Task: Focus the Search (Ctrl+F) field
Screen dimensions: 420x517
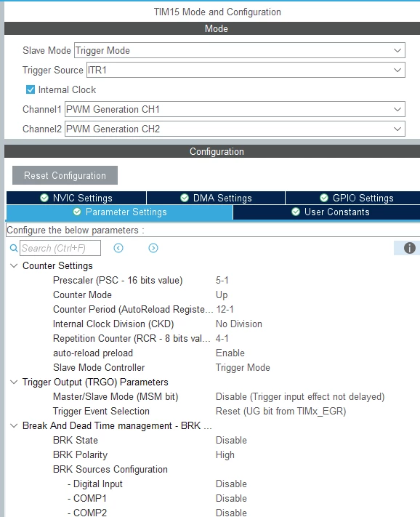Action: [x=60, y=248]
